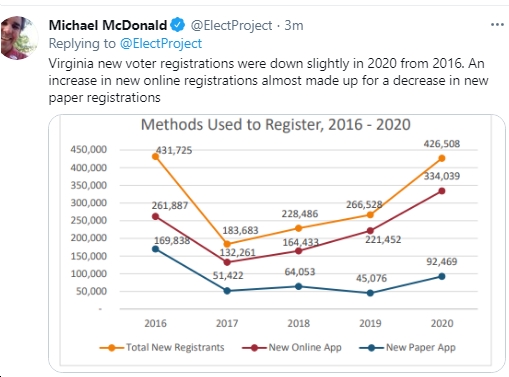This screenshot has width=509, height=377.
Task: Click the red New Online App legend marker
Action: point(254,348)
